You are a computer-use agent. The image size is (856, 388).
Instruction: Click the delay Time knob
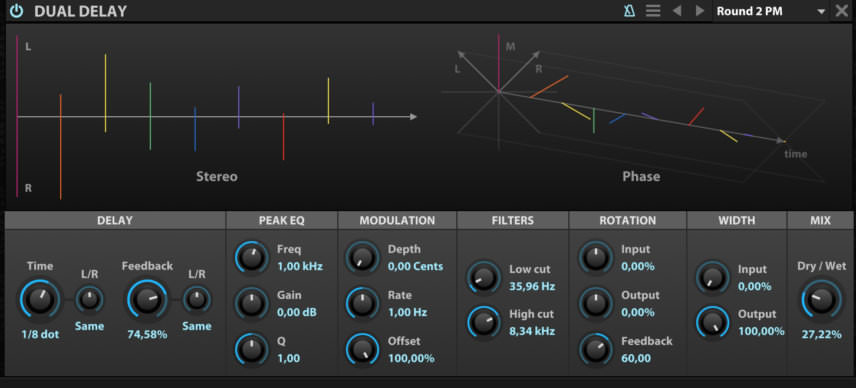pyautogui.click(x=40, y=299)
